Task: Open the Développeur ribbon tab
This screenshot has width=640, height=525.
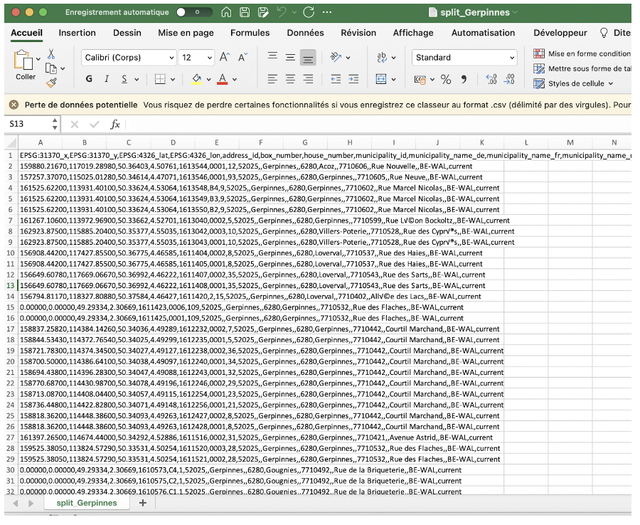Action: tap(560, 33)
